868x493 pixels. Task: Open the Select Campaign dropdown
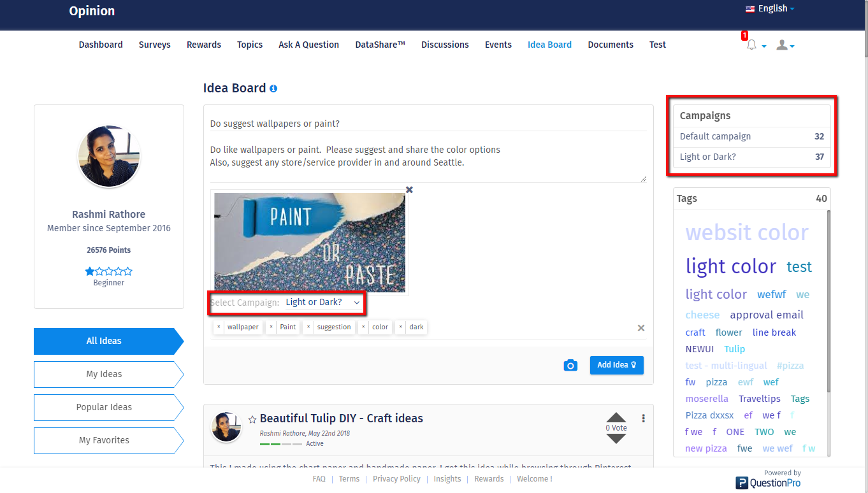[322, 303]
